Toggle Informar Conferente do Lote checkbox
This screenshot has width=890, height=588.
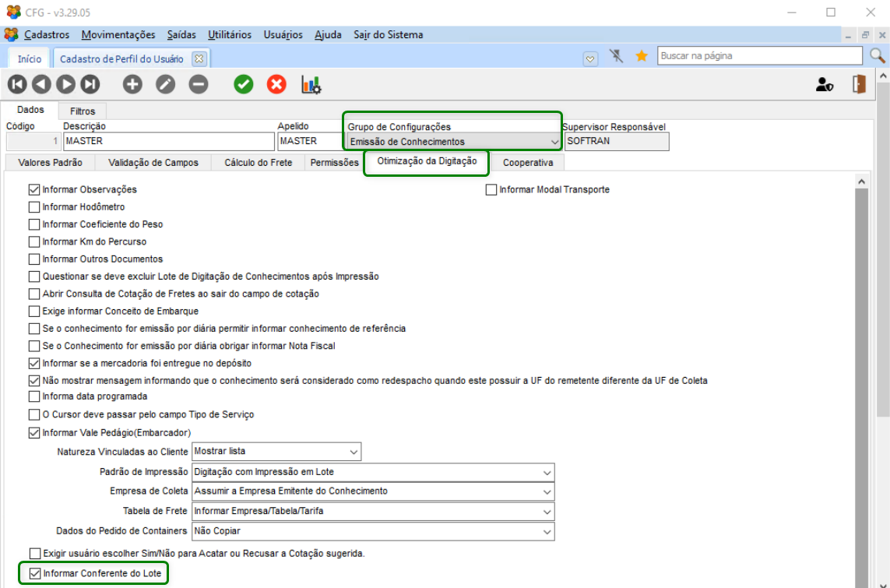point(34,573)
